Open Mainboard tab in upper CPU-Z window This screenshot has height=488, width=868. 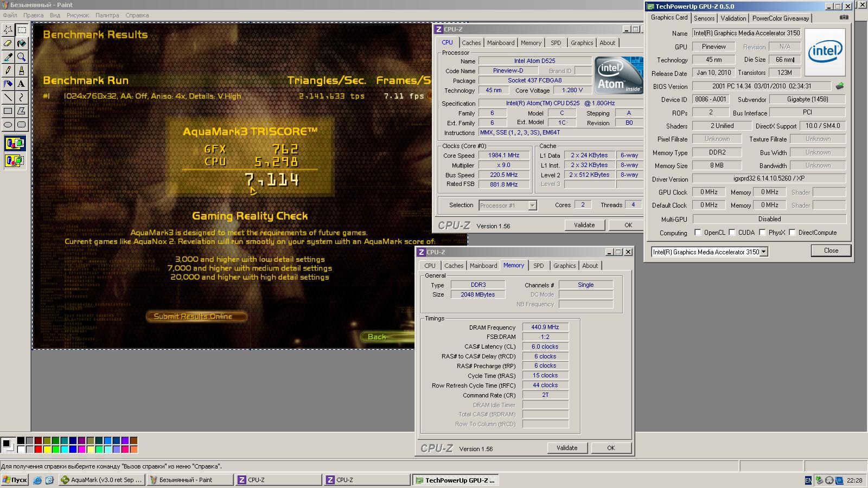(500, 43)
